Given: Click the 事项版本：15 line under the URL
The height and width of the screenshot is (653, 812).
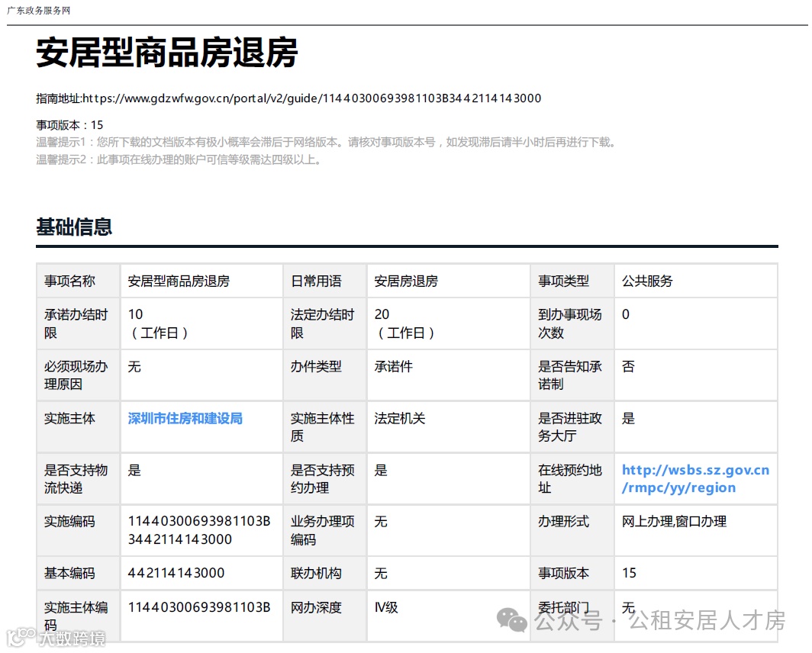Looking at the screenshot, I should pyautogui.click(x=69, y=125).
